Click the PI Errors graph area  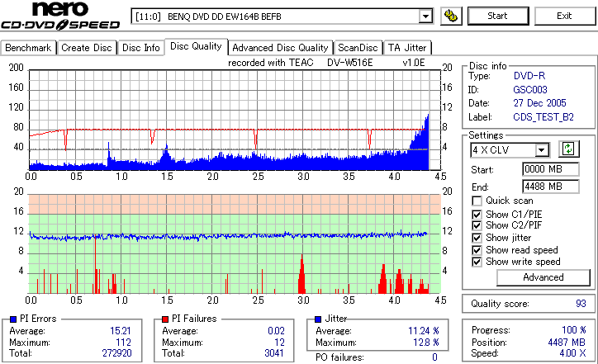coord(235,120)
